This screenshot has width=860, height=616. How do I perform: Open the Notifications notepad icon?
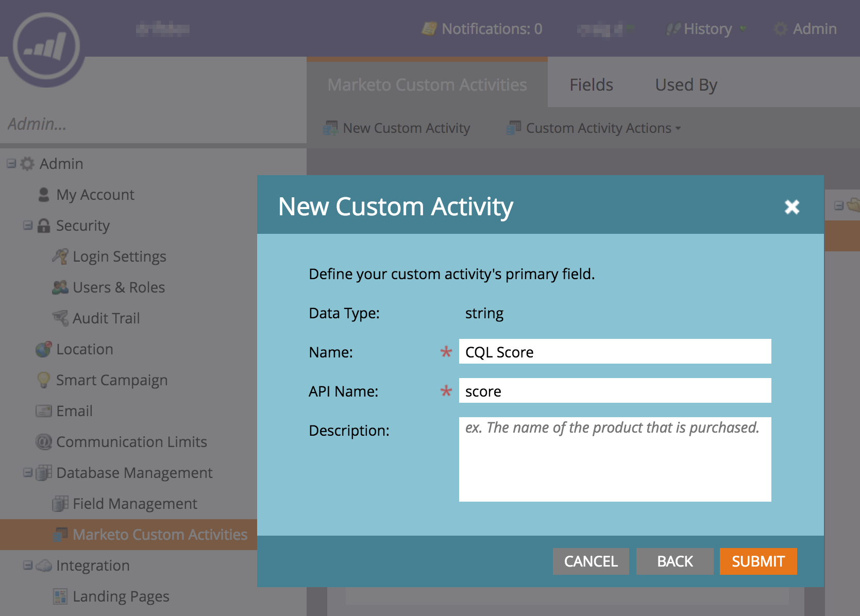click(429, 29)
